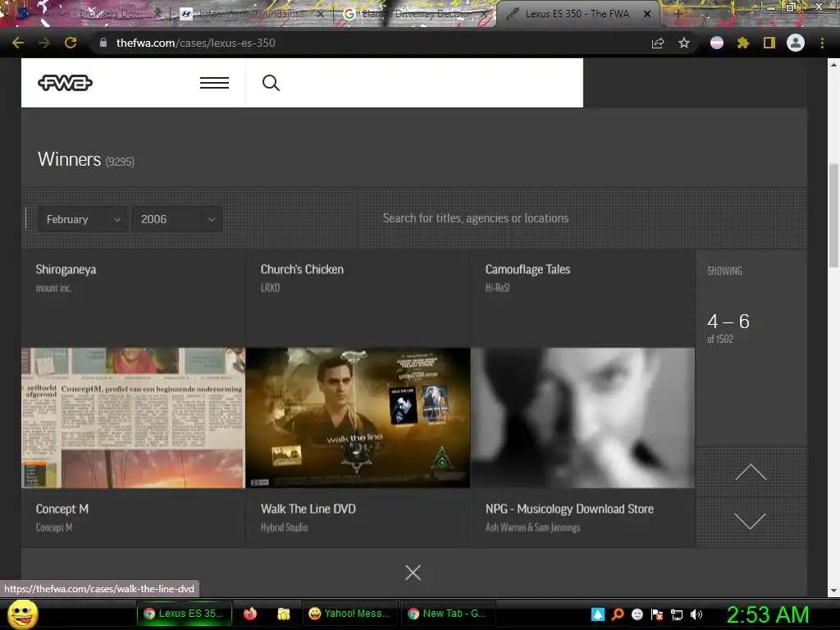Click the blue triangle tray icon
840x630 pixels.
tap(598, 614)
